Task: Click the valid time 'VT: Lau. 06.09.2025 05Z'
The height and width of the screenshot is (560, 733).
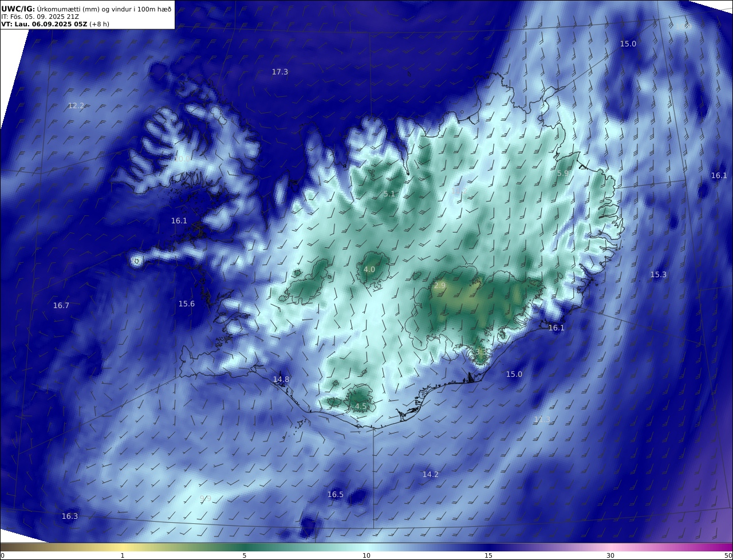Action: (44, 24)
